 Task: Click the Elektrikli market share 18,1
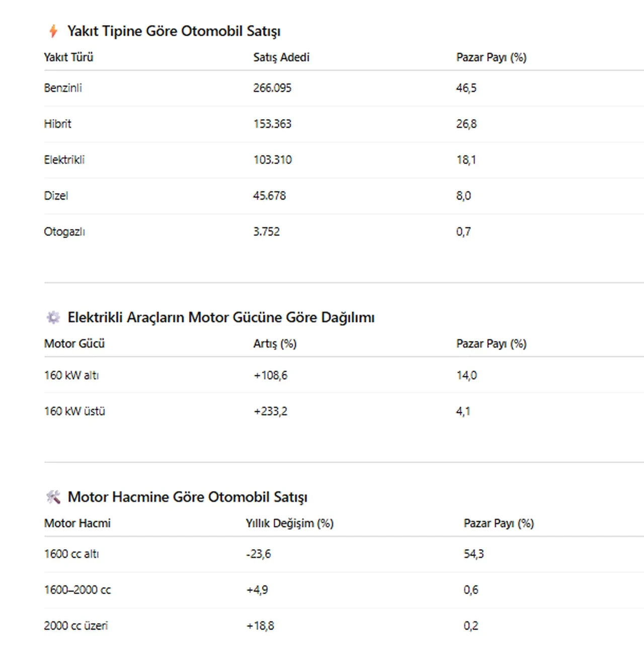click(466, 160)
